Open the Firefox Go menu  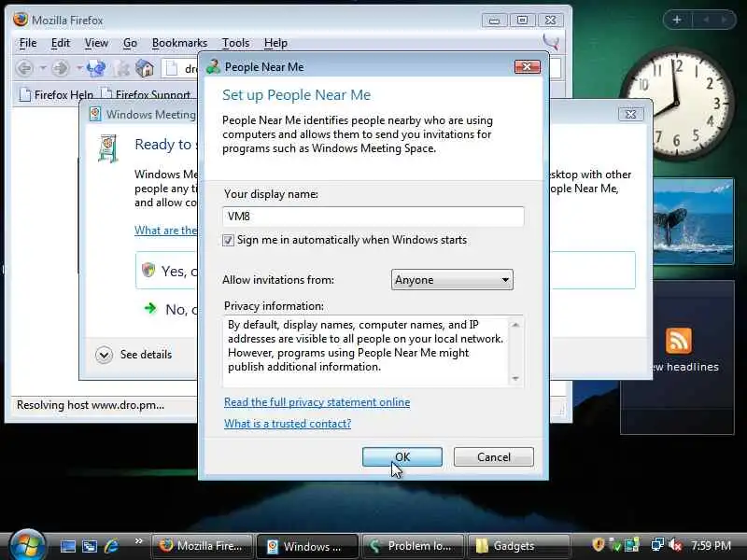coord(130,43)
